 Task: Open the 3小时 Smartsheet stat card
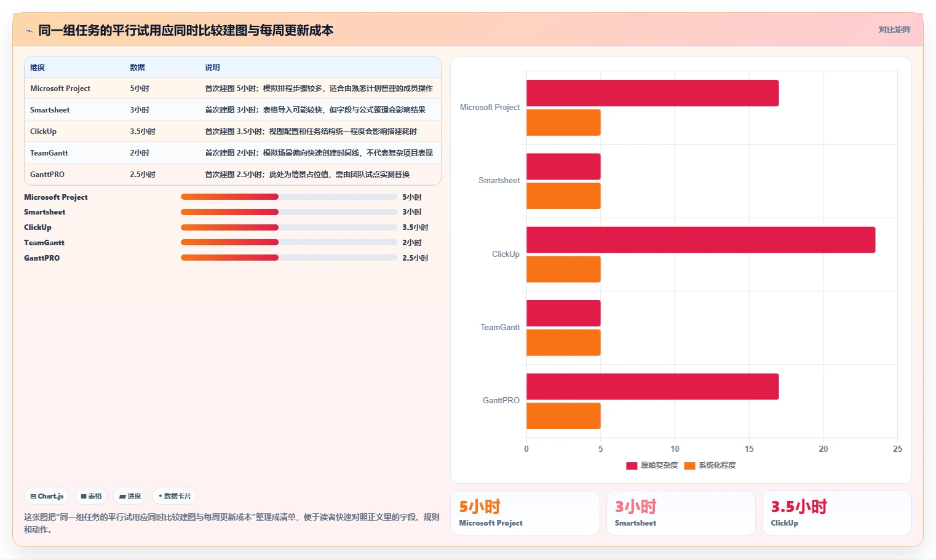click(x=681, y=513)
